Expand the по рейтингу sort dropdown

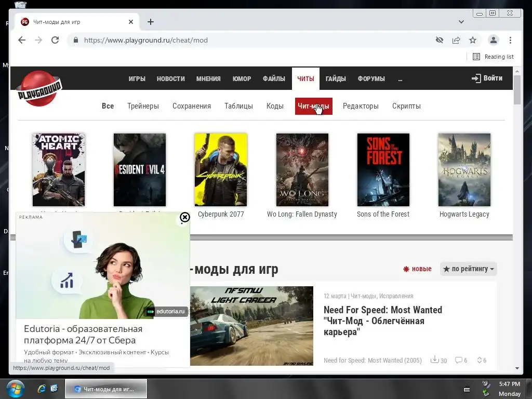point(469,269)
